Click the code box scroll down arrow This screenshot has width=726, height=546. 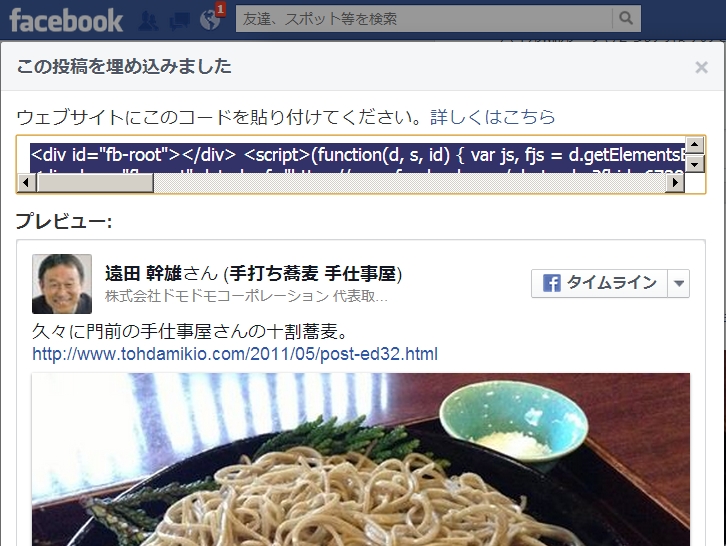pyautogui.click(x=695, y=164)
